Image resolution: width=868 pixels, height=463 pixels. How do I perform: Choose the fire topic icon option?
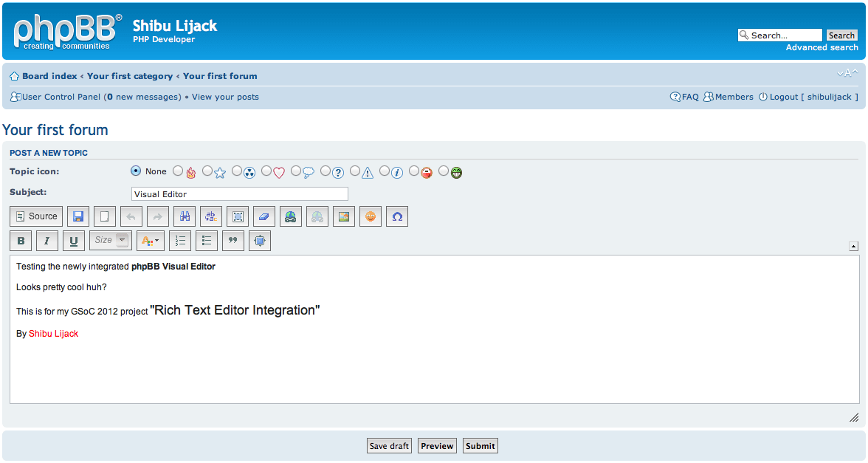[x=178, y=171]
